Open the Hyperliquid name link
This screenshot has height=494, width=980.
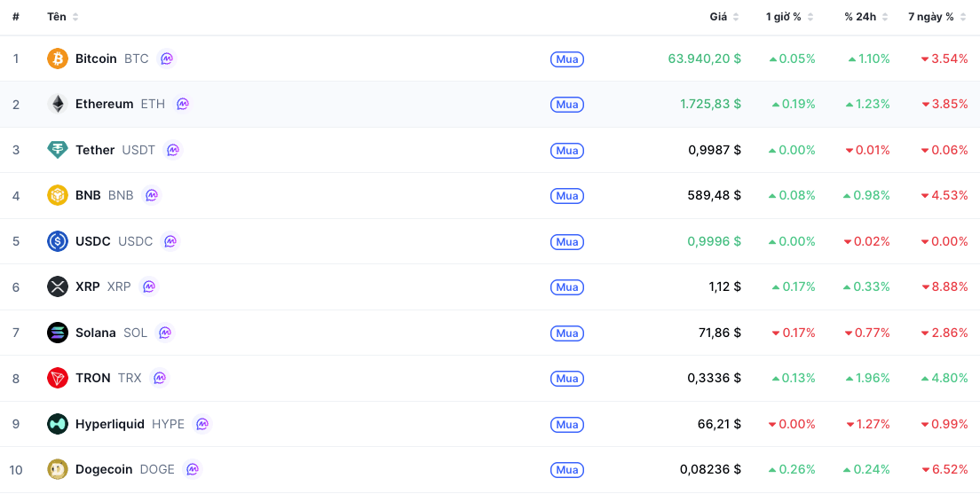point(110,424)
